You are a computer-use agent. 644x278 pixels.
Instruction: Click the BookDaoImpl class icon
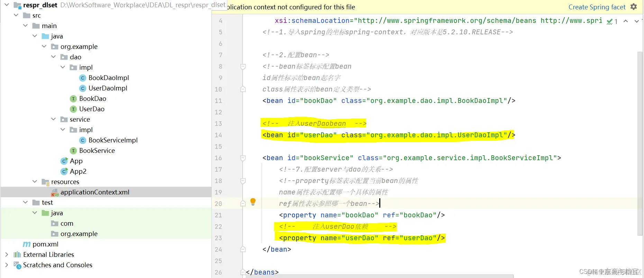[x=82, y=78]
